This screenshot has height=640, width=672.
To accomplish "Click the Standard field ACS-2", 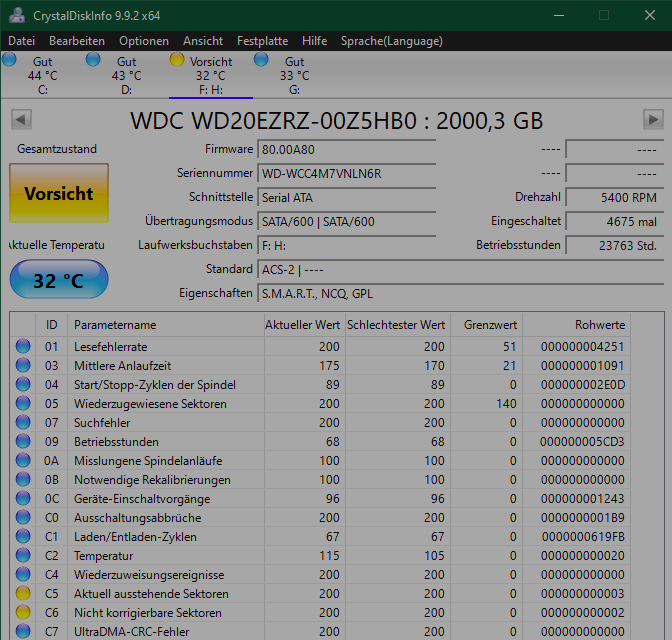I will [460, 270].
